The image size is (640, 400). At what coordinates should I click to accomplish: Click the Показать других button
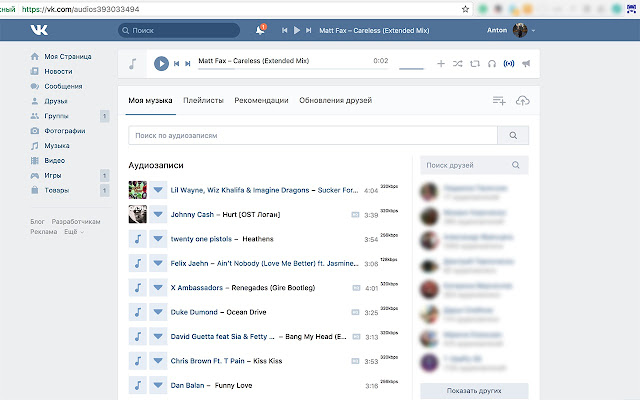[474, 391]
